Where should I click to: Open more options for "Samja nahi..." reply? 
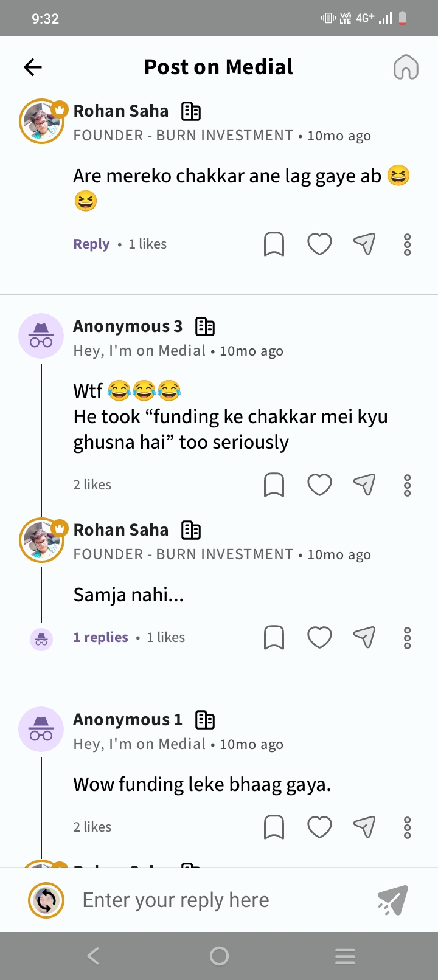(407, 638)
